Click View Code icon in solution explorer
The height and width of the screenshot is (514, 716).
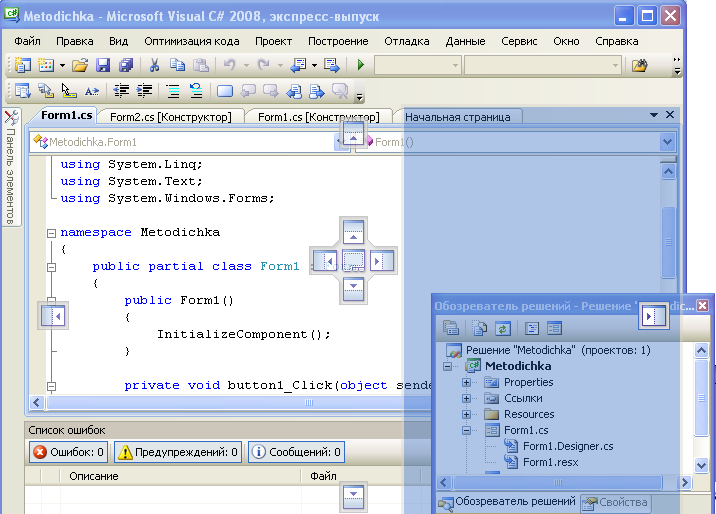point(532,328)
